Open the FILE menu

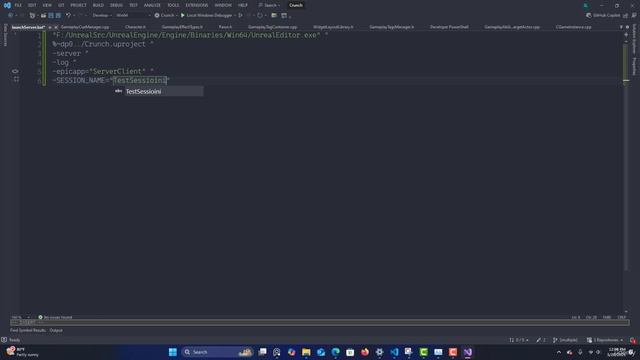pos(18,5)
